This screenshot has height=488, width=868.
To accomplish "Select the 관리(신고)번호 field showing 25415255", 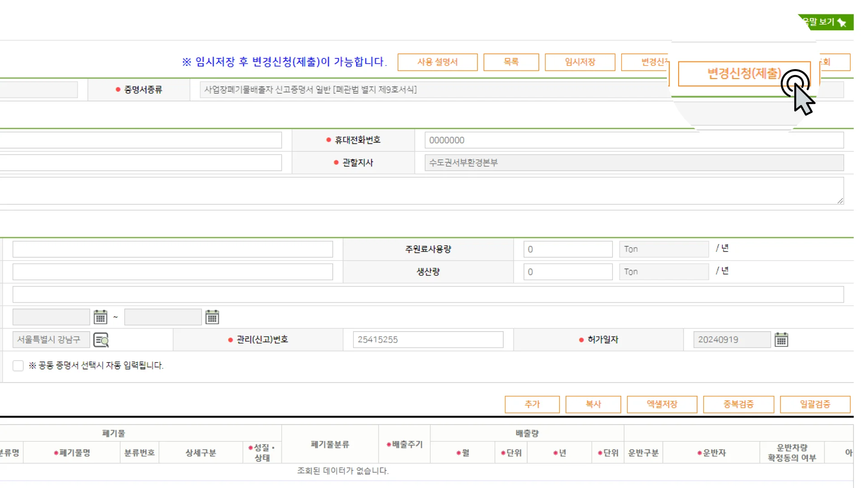I will coord(427,339).
